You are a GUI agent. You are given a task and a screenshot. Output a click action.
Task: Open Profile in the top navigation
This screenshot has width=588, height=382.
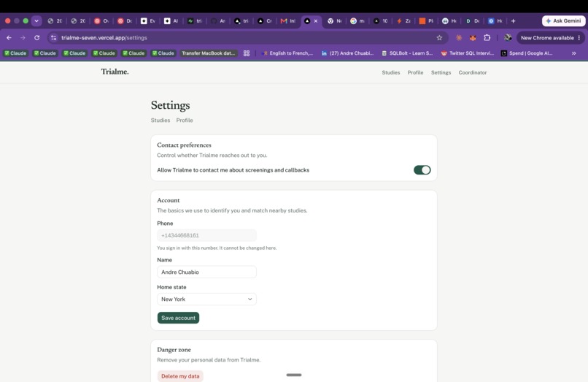416,72
